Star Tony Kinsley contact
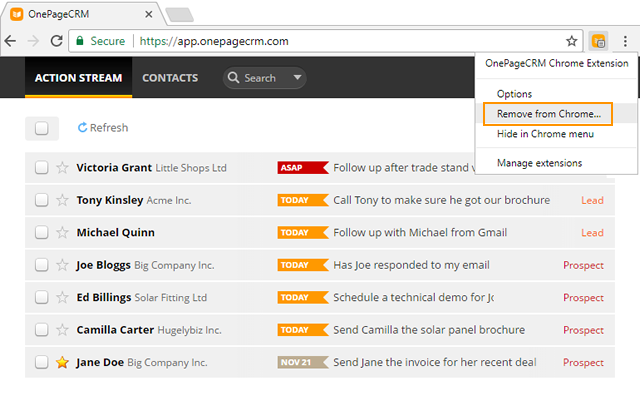Viewport: 640px width, 411px height. tap(62, 200)
